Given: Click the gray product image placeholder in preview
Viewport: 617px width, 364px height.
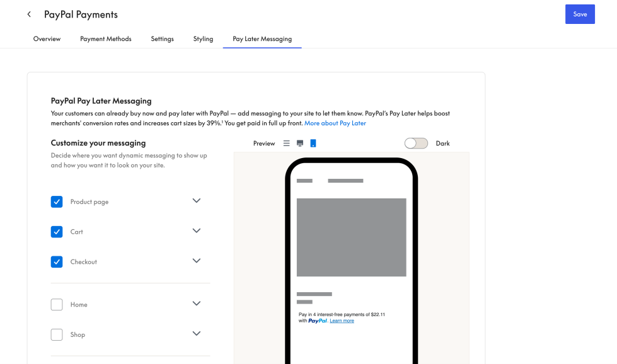Looking at the screenshot, I should click(x=352, y=237).
